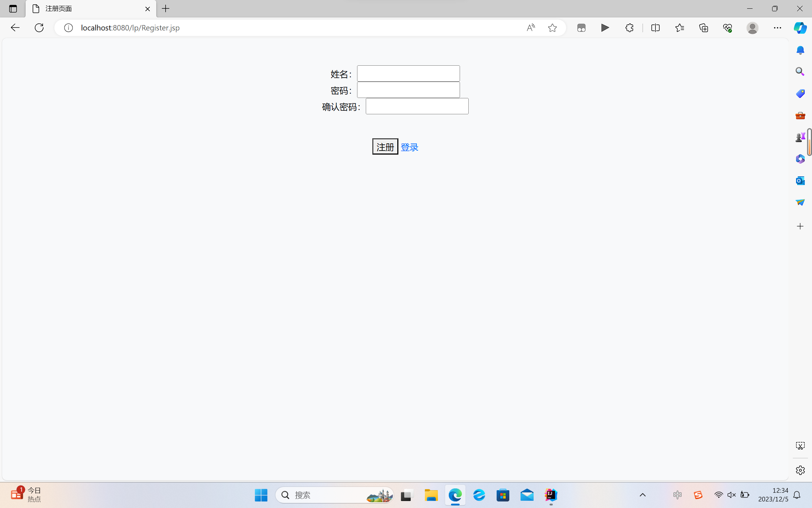The height and width of the screenshot is (508, 812).
Task: Open the Read aloud icon in the address bar
Action: (531, 28)
